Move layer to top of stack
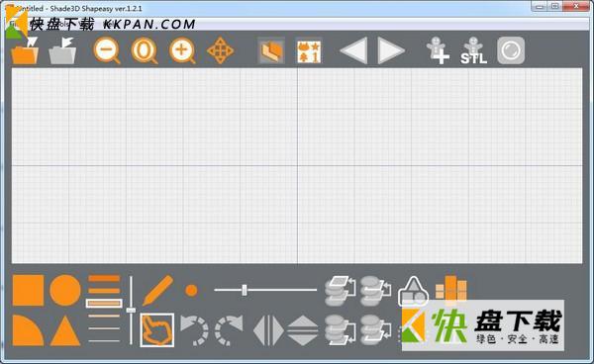The width and height of the screenshot is (594, 364). point(341,291)
